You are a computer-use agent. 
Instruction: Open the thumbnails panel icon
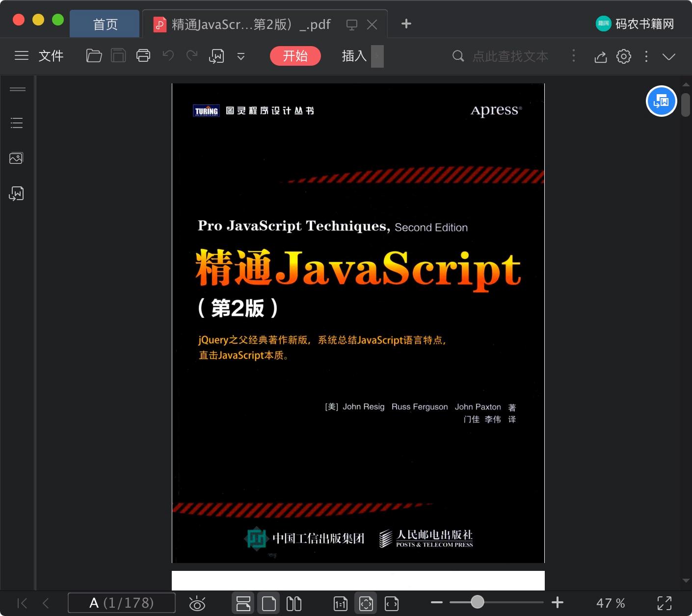click(16, 158)
